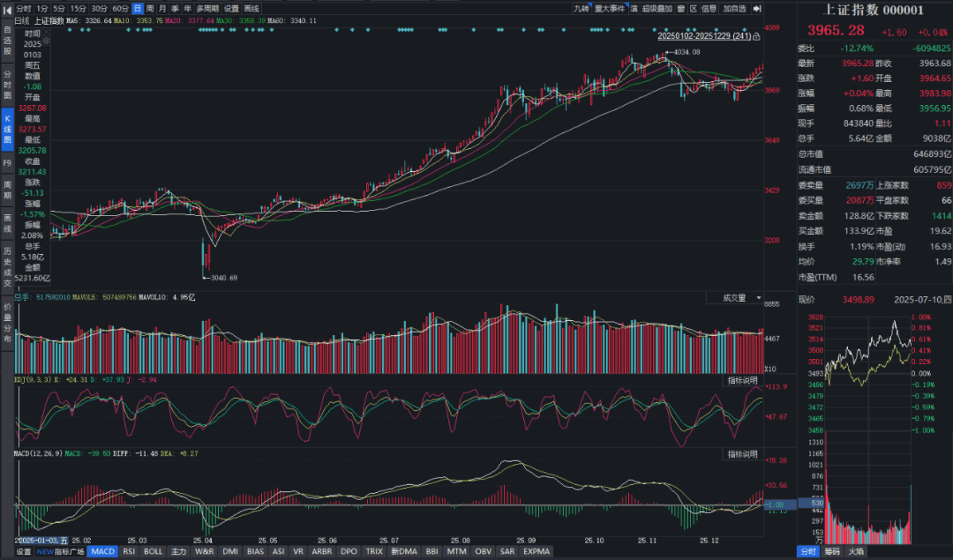Switch to the 筹码 tab at bottom right
Image resolution: width=953 pixels, height=560 pixels.
[x=832, y=551]
